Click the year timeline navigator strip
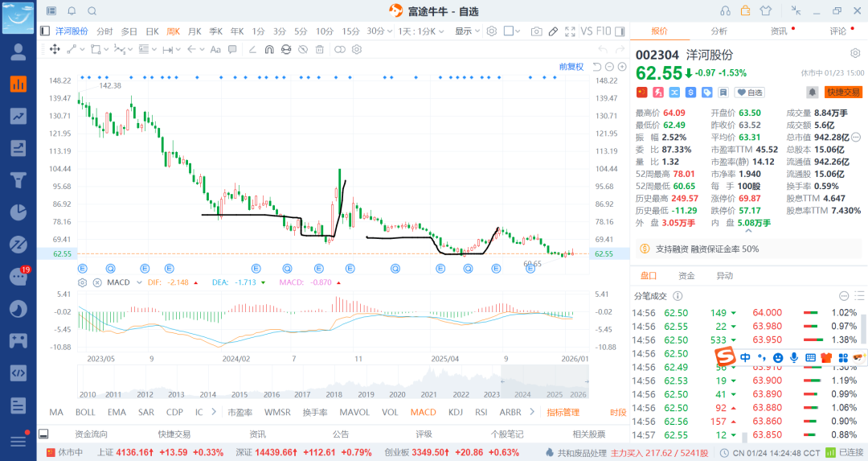Viewport: 868px width, 461px height. click(334, 384)
